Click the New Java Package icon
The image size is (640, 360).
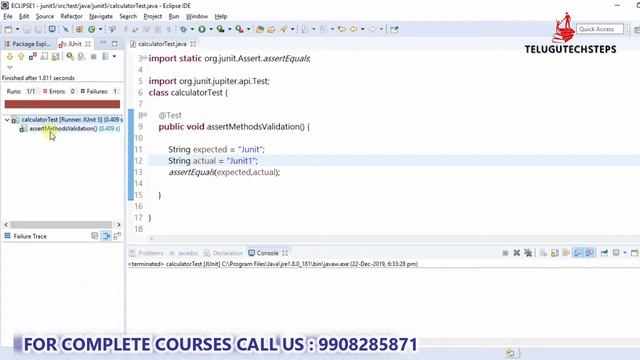[x=79, y=29]
